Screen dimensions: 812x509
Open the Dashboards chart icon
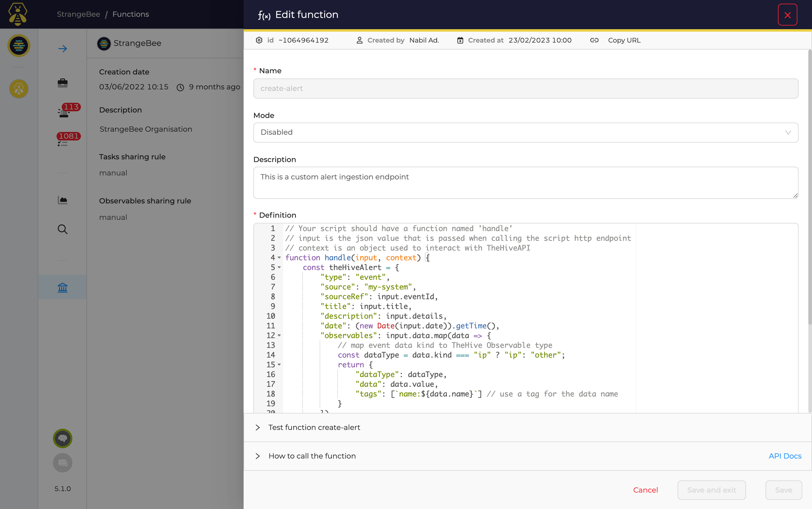(x=63, y=200)
